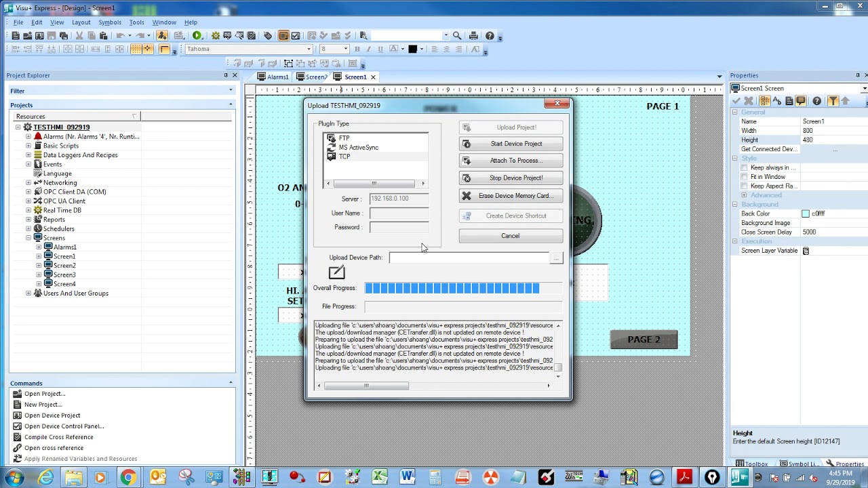
Task: Open the Layout menu
Action: point(81,22)
